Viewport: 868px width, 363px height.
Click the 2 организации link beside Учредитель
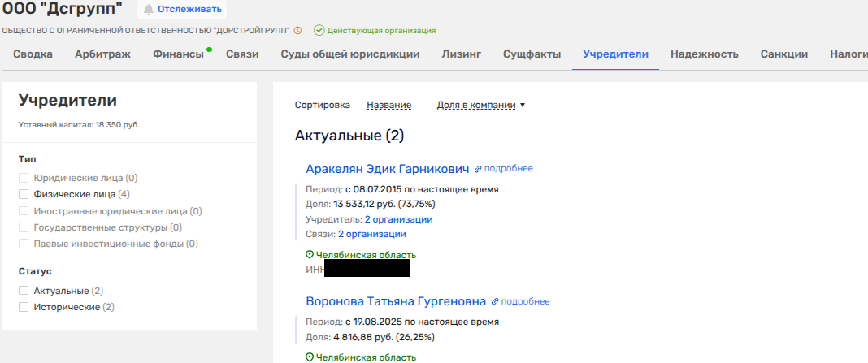(398, 219)
